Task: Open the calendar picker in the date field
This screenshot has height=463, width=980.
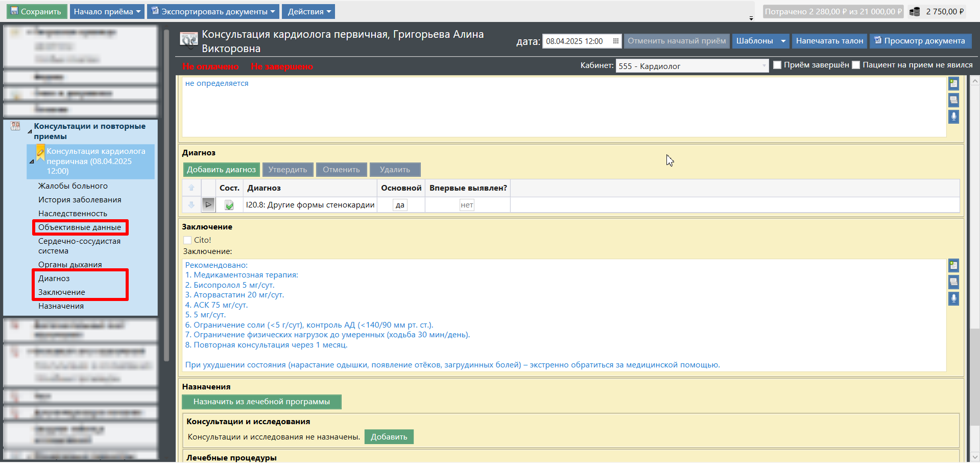Action: (x=615, y=41)
